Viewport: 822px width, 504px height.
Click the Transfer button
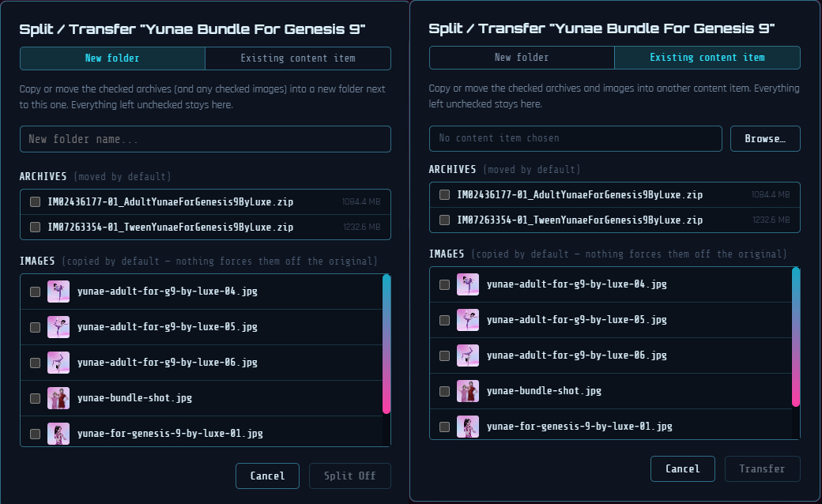pyautogui.click(x=762, y=469)
